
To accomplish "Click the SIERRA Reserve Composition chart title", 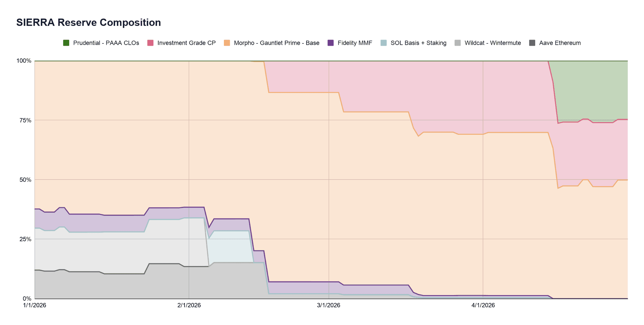I will pyautogui.click(x=89, y=22).
